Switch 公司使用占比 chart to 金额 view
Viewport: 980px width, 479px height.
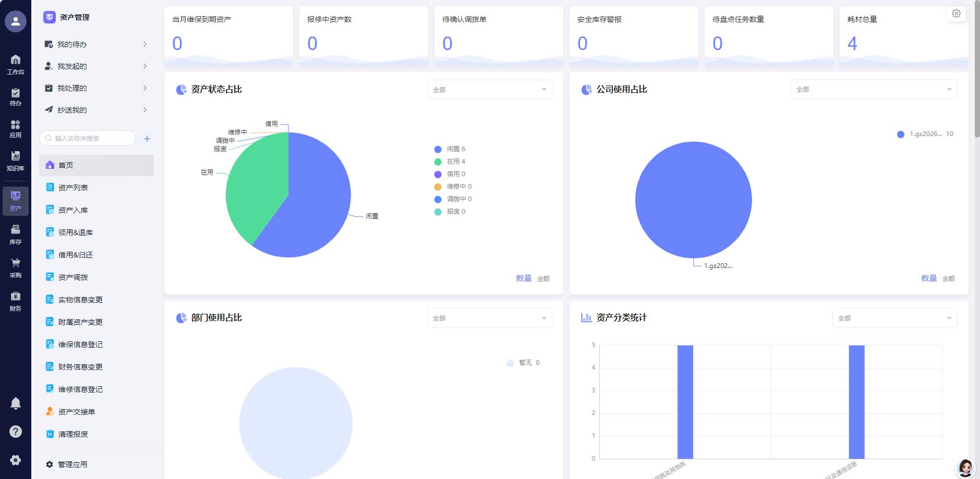point(950,278)
